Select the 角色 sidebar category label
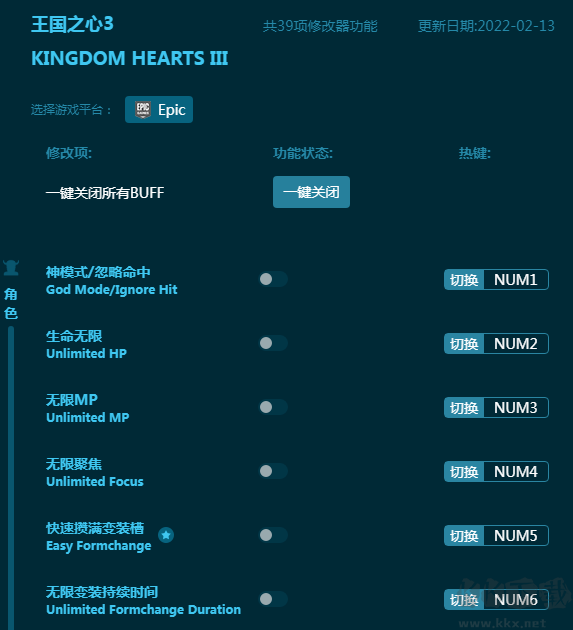573x630 pixels. (x=11, y=303)
